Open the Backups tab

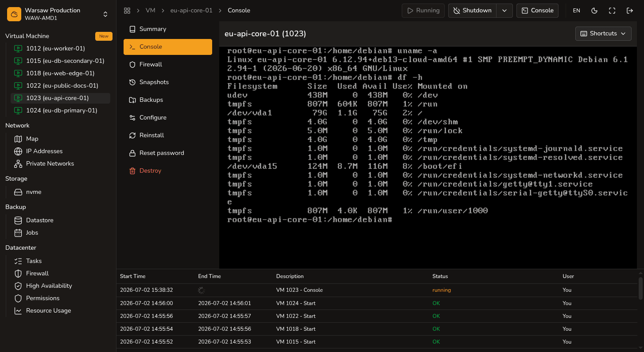point(168,100)
